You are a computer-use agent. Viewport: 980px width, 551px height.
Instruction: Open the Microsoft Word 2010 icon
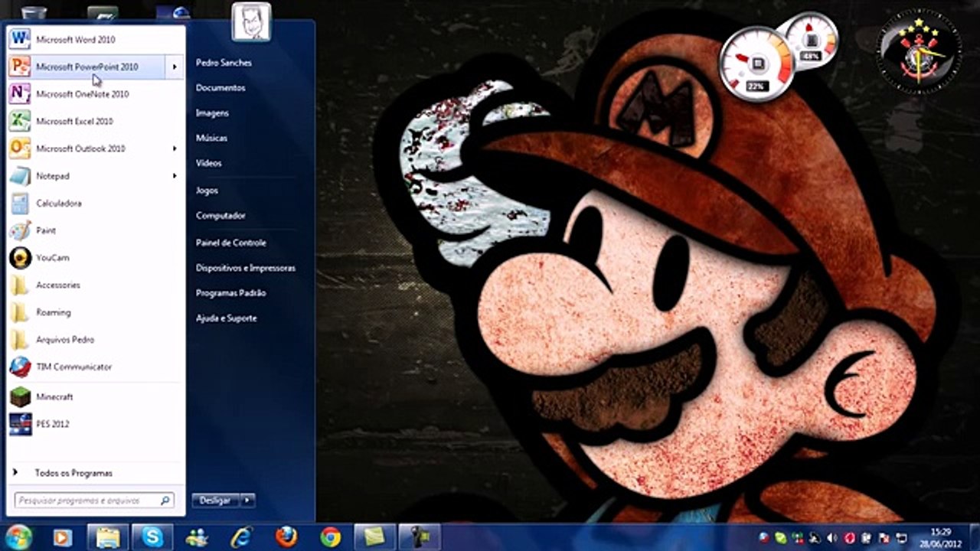point(20,39)
